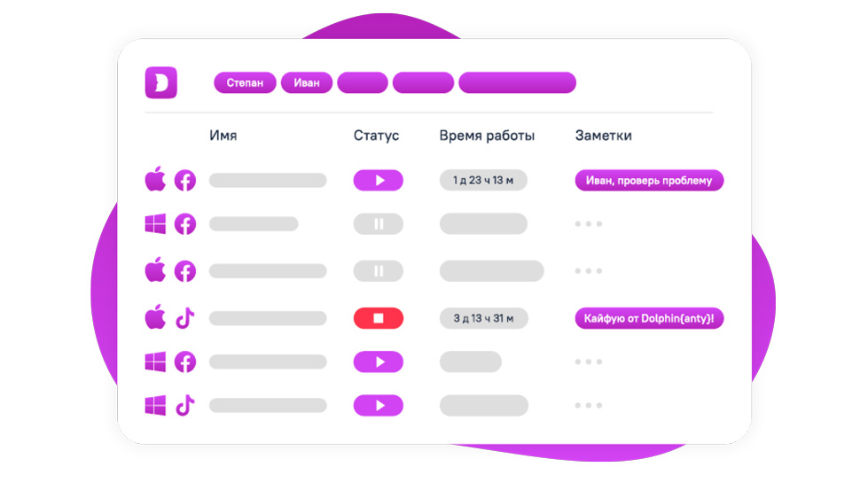Expand the three dots notes in second row
Image resolution: width=868 pixels, height=482 pixels.
pyautogui.click(x=589, y=224)
